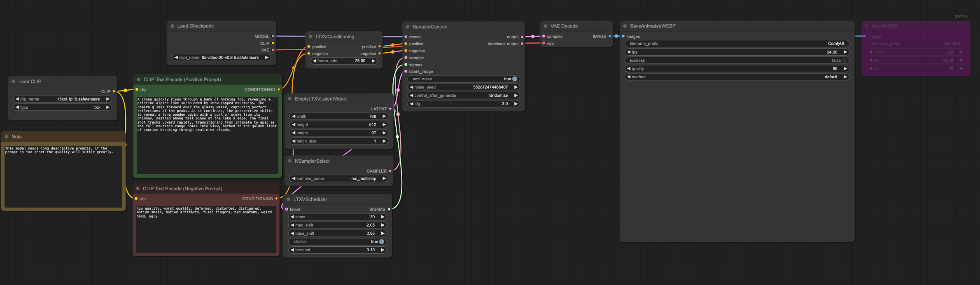Click the denoised_output socket on SamplerCustom
The height and width of the screenshot is (285, 980).
[522, 44]
